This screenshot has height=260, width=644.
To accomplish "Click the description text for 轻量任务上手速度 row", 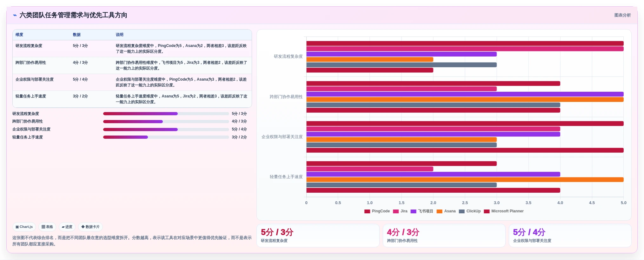I will [x=182, y=99].
